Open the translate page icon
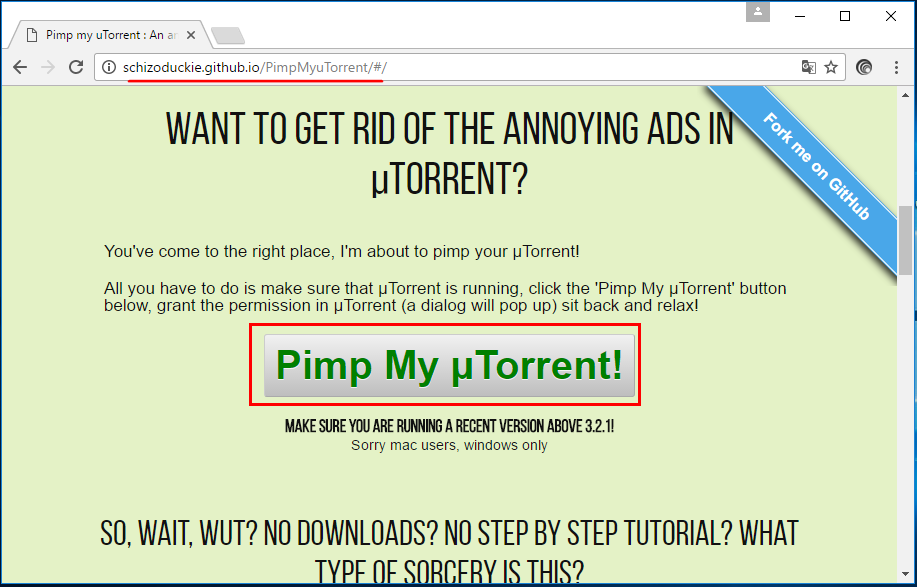Image resolution: width=917 pixels, height=587 pixels. click(x=809, y=67)
